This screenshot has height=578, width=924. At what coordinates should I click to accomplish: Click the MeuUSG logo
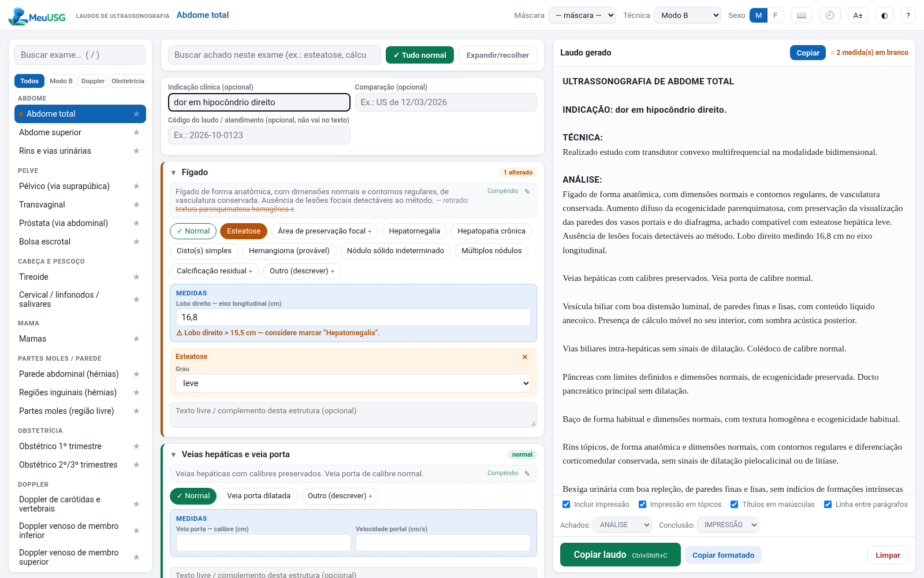click(37, 16)
